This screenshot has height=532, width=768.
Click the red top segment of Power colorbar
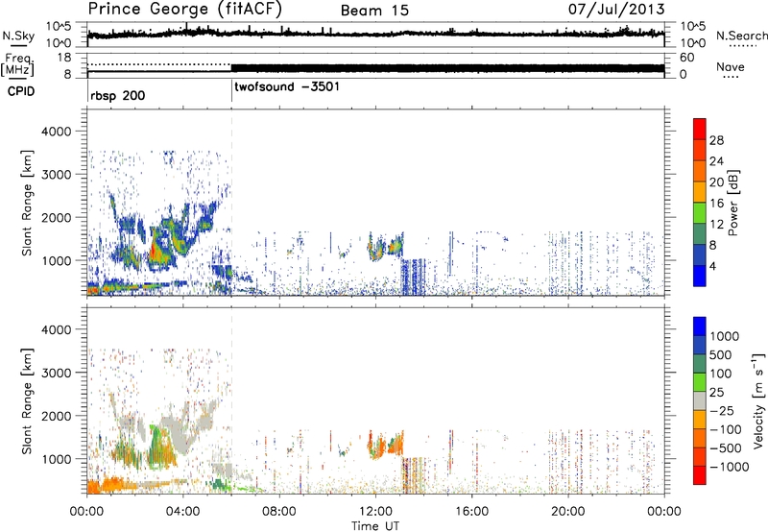pyautogui.click(x=700, y=129)
